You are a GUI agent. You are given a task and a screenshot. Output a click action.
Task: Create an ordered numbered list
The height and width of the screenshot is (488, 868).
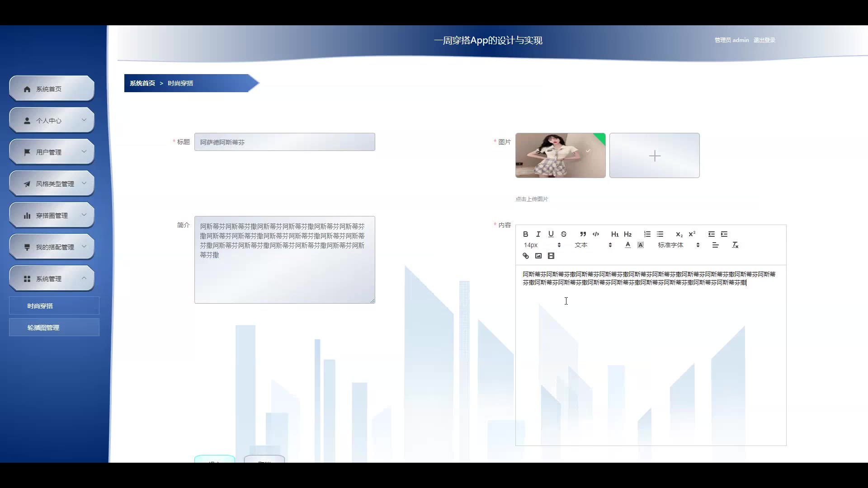pos(647,234)
